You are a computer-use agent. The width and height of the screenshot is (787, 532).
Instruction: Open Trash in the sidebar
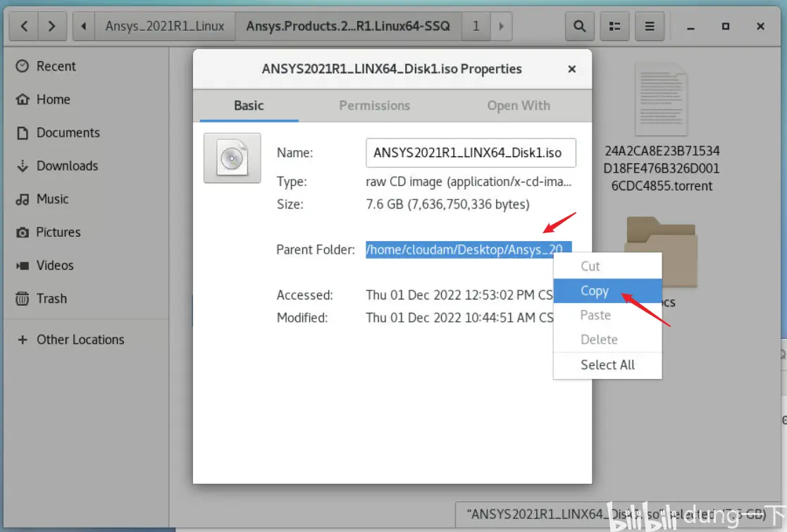[x=51, y=298]
